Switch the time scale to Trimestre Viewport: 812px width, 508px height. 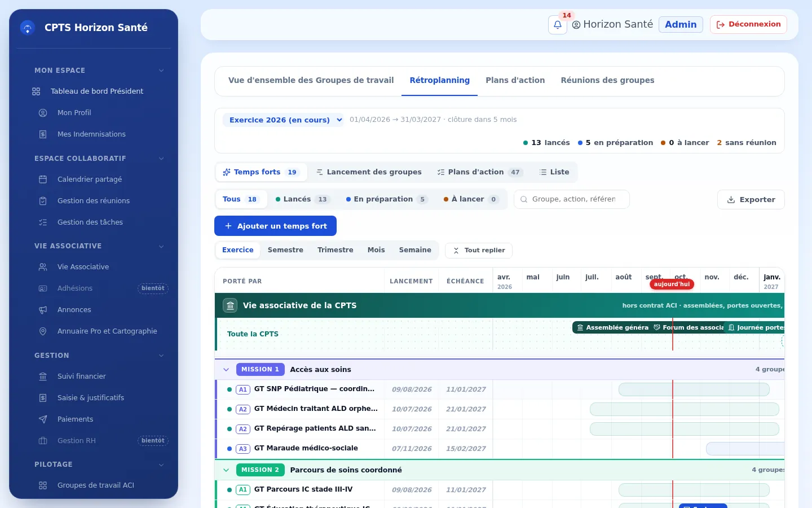(x=336, y=250)
